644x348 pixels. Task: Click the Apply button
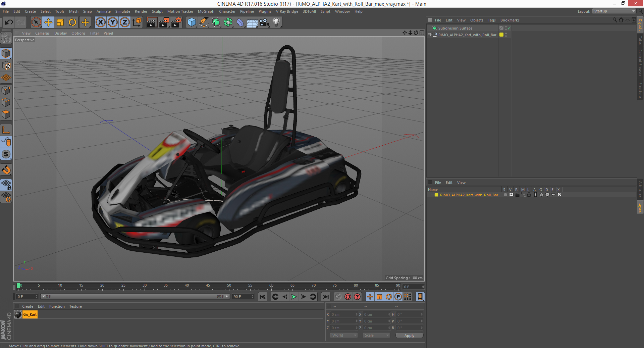click(409, 336)
